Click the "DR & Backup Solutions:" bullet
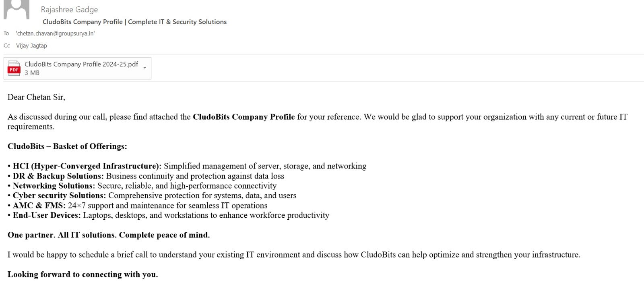644x285 pixels. [x=58, y=176]
